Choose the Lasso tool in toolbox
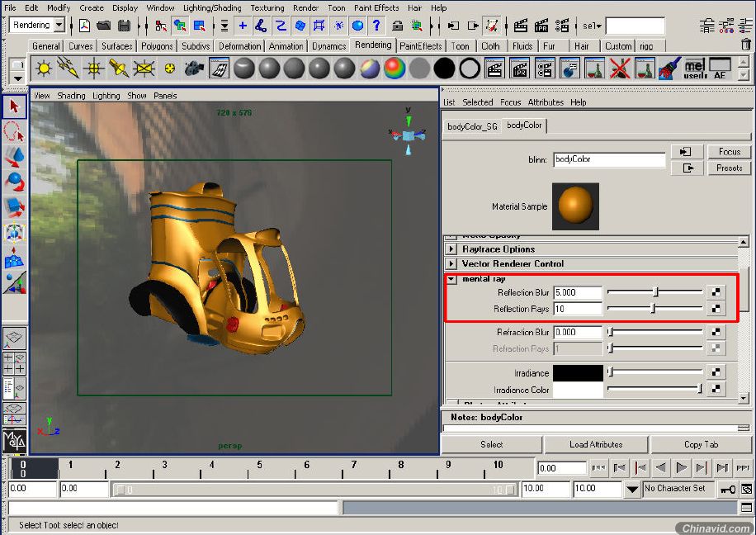The image size is (756, 535). (14, 132)
